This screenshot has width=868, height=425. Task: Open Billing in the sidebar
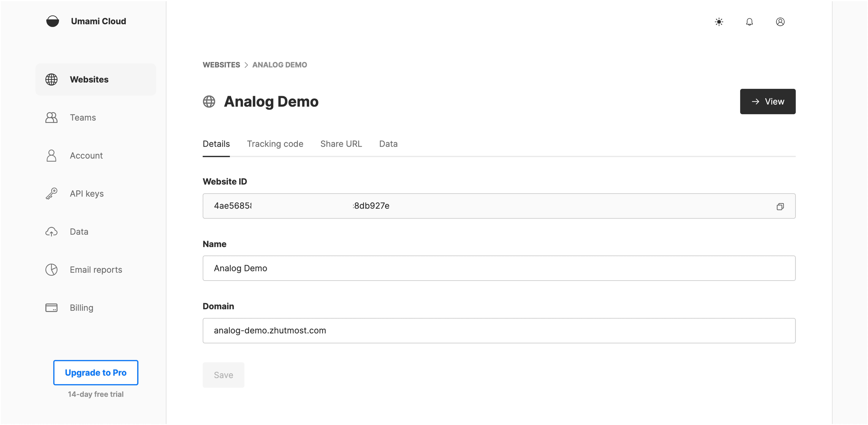(x=81, y=308)
